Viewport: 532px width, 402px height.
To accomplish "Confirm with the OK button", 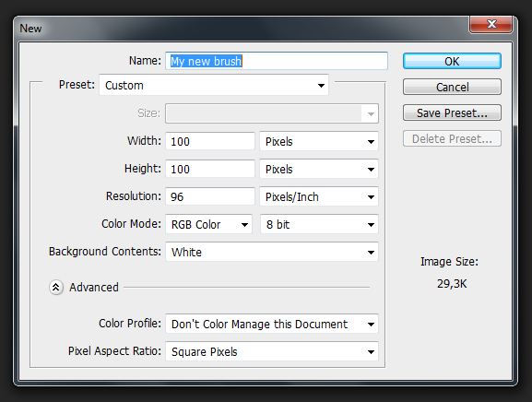I will (x=452, y=62).
